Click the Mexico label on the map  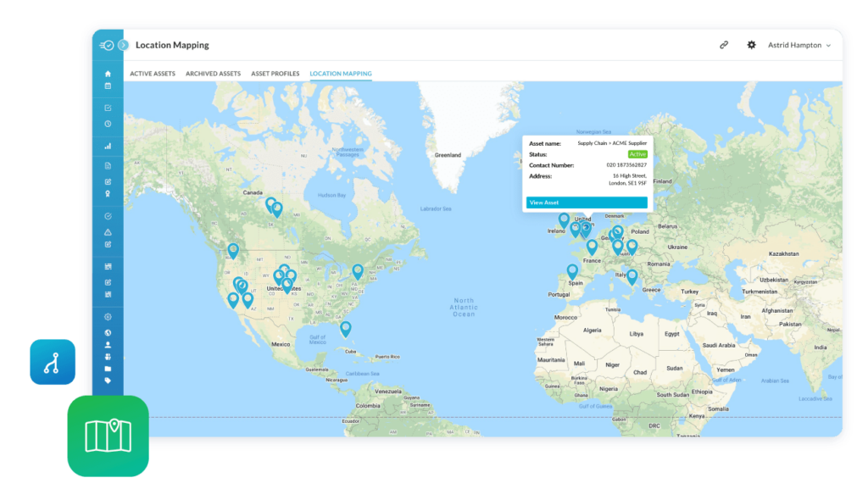click(x=281, y=344)
